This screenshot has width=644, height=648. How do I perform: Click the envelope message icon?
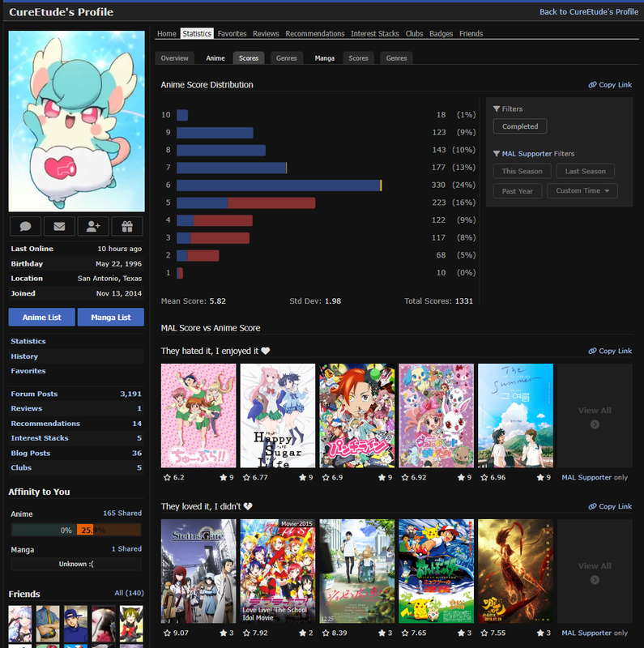[x=59, y=227]
